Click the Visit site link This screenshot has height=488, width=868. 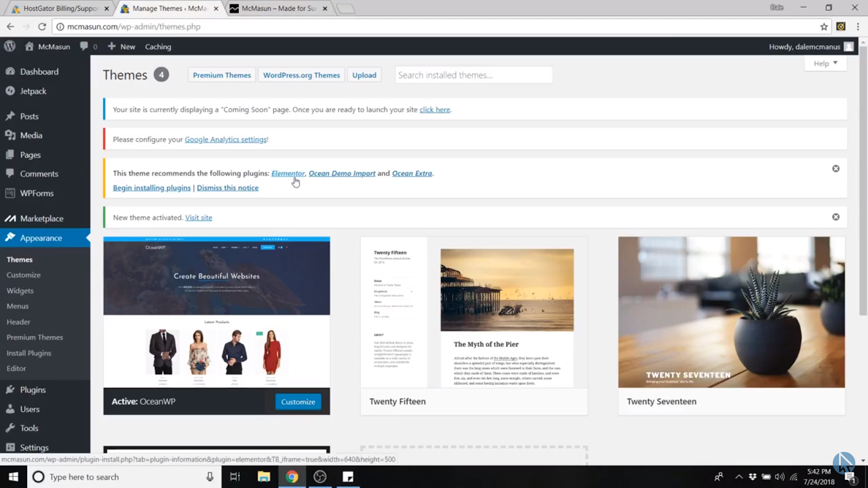click(199, 217)
